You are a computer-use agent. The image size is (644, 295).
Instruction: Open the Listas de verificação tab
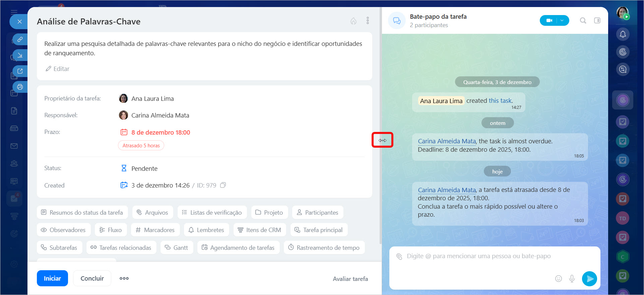[212, 213]
